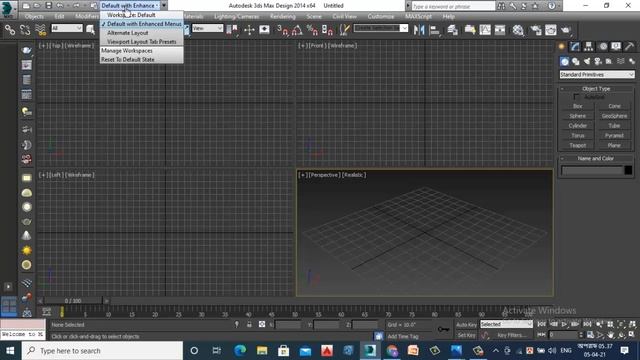Open the key filter 'Selected' dropdown
This screenshot has width=640, height=360.
click(x=506, y=324)
